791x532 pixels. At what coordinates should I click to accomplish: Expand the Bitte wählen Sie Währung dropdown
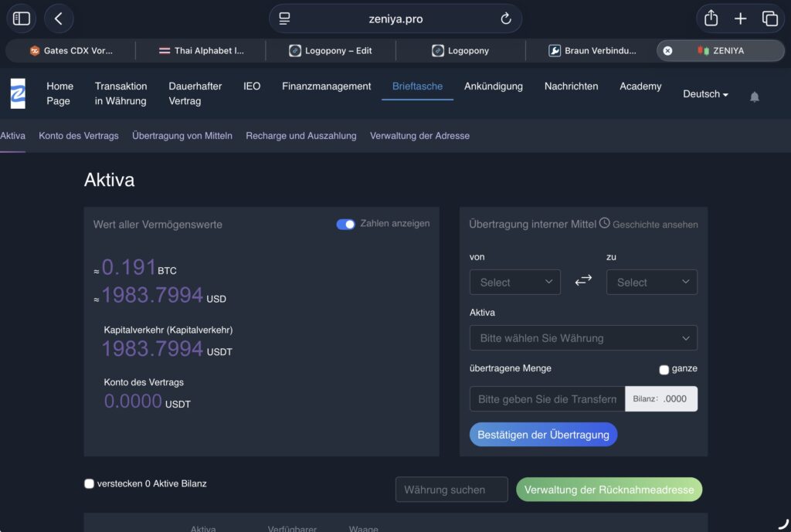[x=583, y=338]
